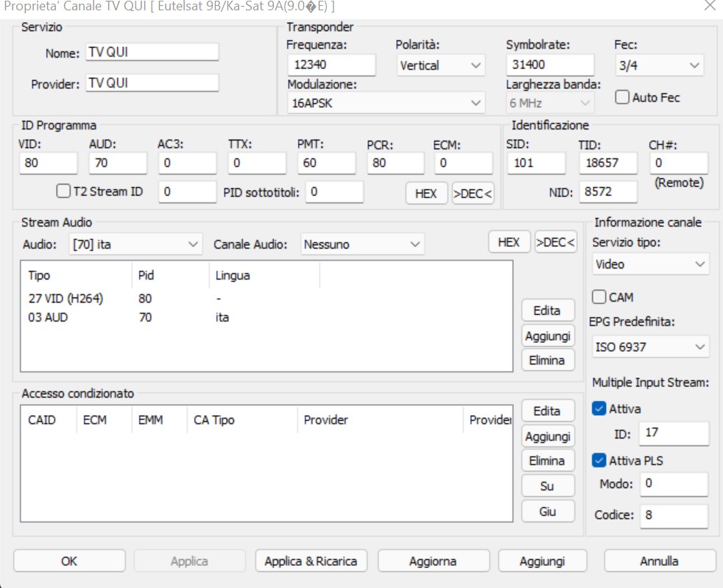Expand EPG Predefinita dropdown showing ISO 6937
Viewport: 723px width, 588px height.
click(x=650, y=347)
